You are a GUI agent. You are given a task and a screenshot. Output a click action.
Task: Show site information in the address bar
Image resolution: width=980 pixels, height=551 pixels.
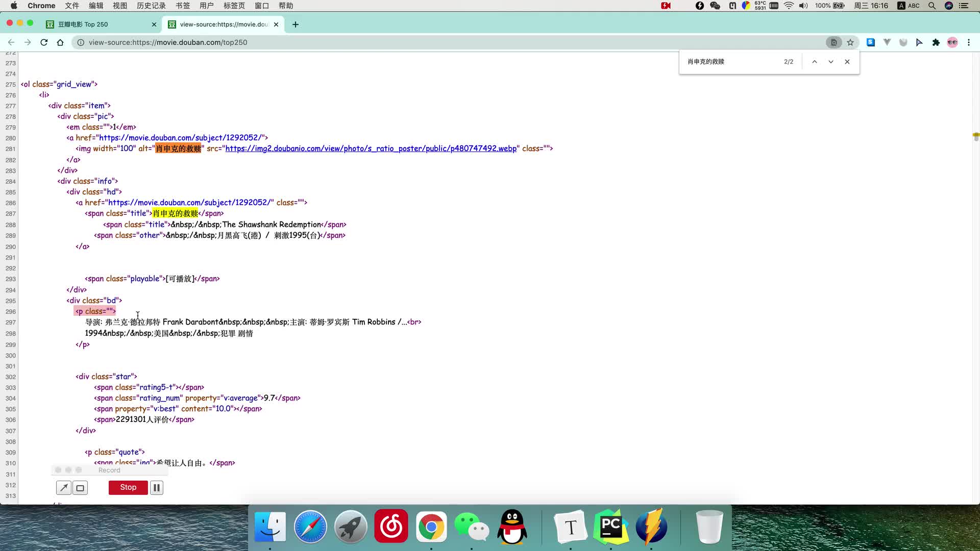(81, 42)
